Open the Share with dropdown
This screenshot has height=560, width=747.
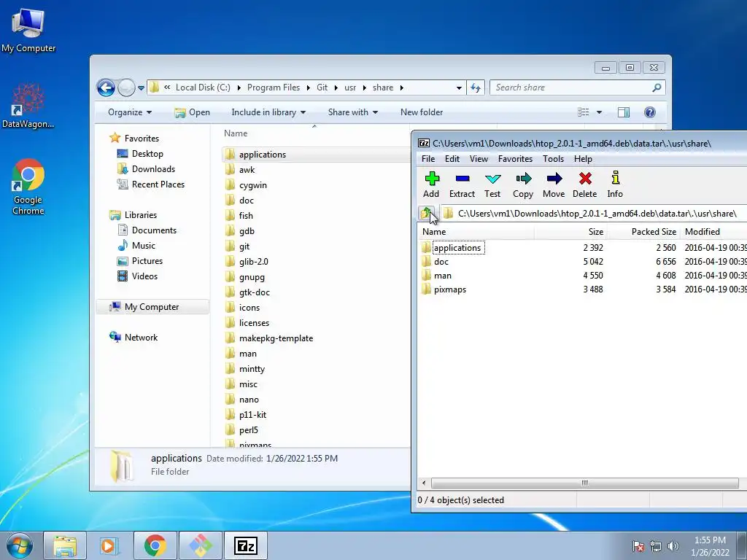(352, 112)
